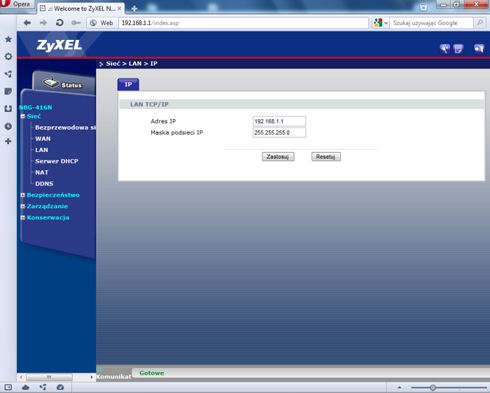Focus the address bar showing 192.168.1.1
490x393 pixels.
click(243, 23)
